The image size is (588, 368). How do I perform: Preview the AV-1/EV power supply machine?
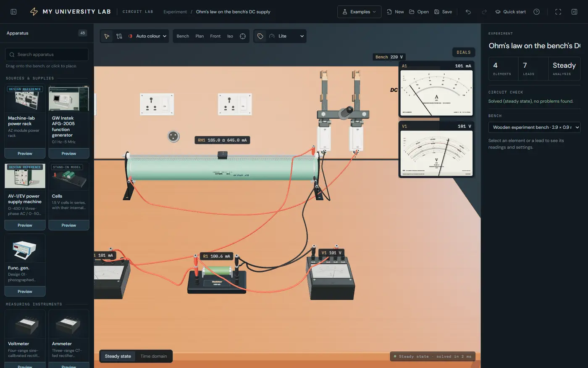(x=25, y=225)
